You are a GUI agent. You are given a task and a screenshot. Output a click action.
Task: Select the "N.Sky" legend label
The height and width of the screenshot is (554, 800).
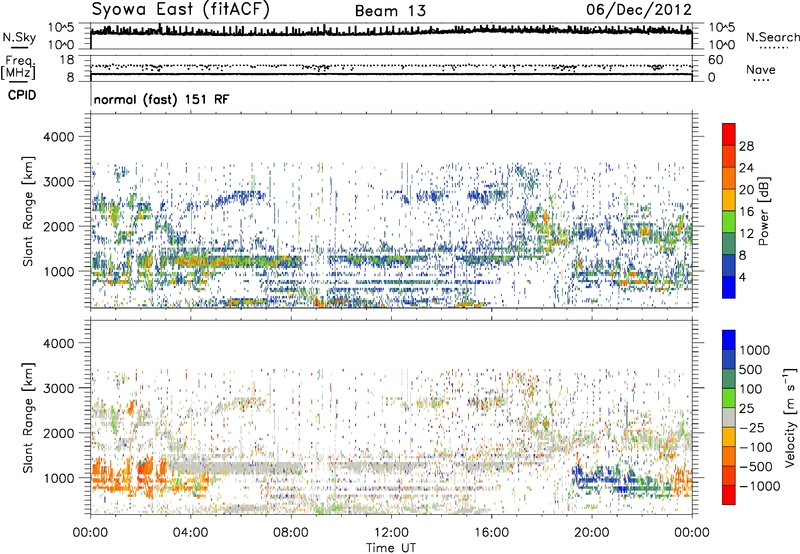pos(19,37)
